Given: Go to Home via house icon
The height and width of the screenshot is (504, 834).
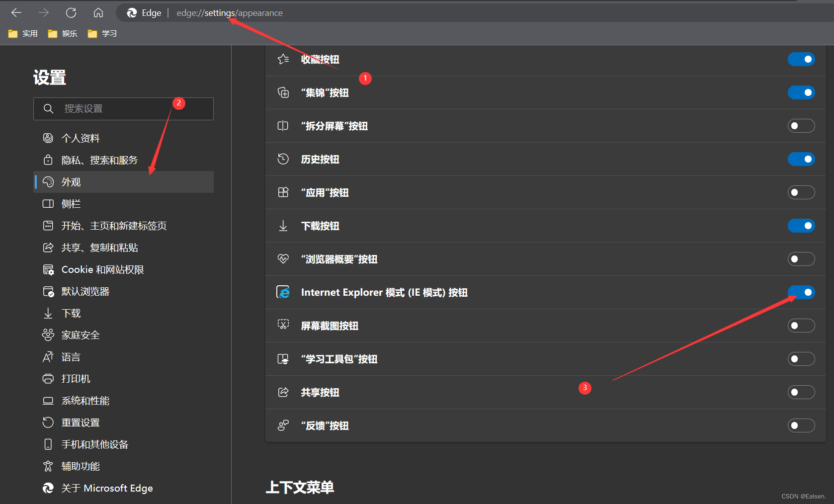Looking at the screenshot, I should (x=98, y=13).
